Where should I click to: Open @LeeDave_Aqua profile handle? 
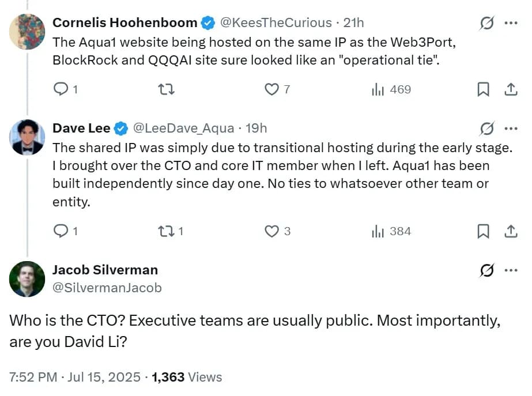coord(183,128)
